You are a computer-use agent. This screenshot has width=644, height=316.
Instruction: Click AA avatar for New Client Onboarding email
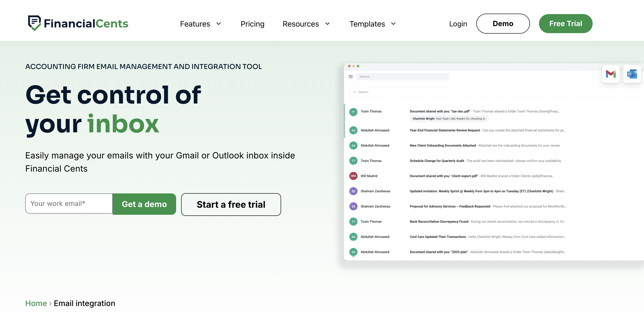[x=353, y=146]
